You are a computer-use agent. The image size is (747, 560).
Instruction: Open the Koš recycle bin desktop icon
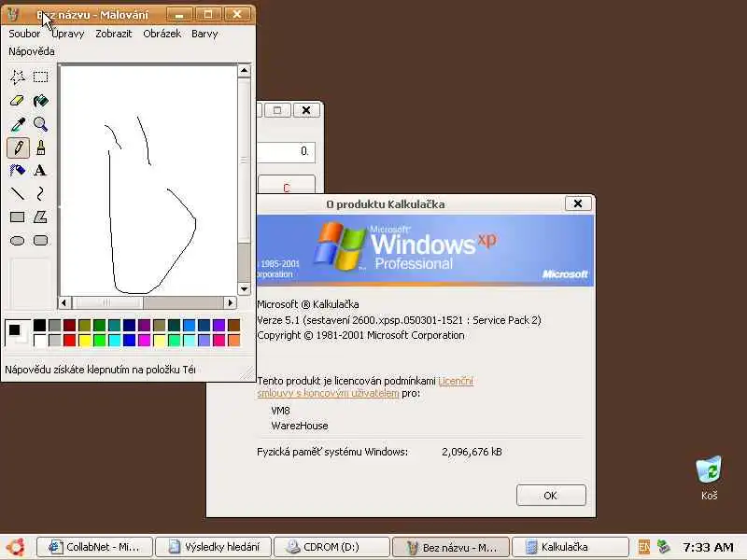pos(709,478)
